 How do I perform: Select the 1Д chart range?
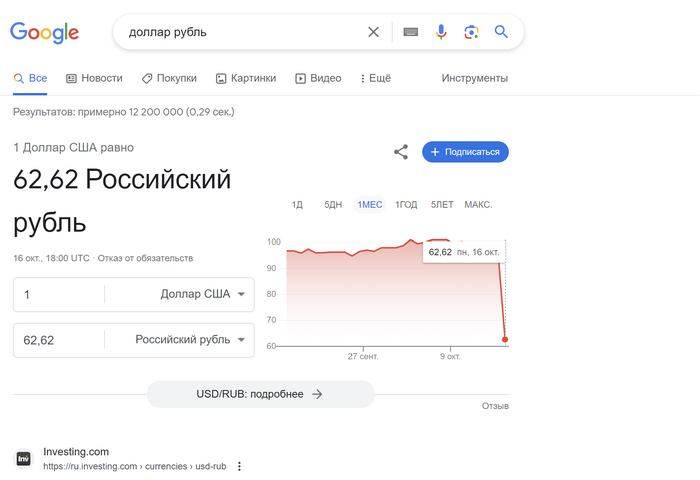(x=297, y=204)
